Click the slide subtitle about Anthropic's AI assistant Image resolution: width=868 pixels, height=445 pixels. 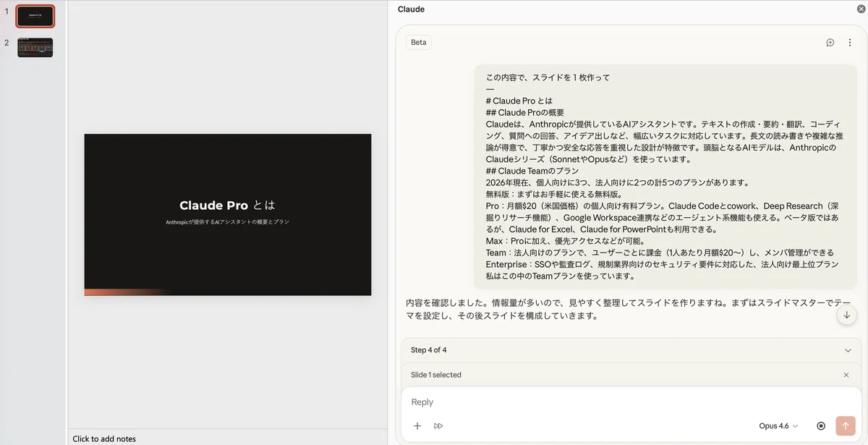(227, 222)
